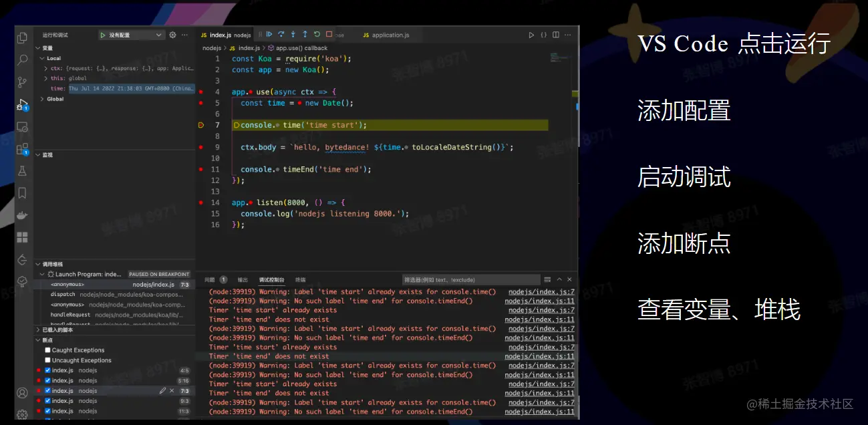
Task: Toggle the line 4 gutter breakpoint
Action: [200, 92]
